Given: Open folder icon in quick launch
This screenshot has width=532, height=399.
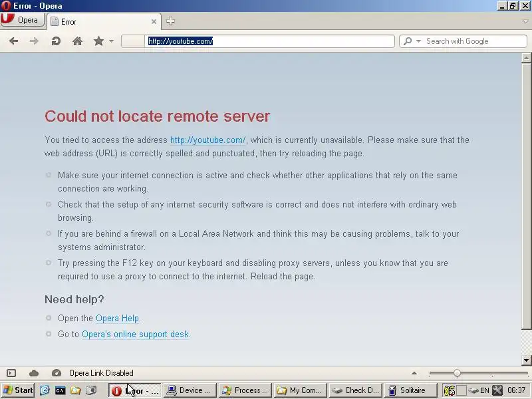Looking at the screenshot, I should (x=75, y=390).
